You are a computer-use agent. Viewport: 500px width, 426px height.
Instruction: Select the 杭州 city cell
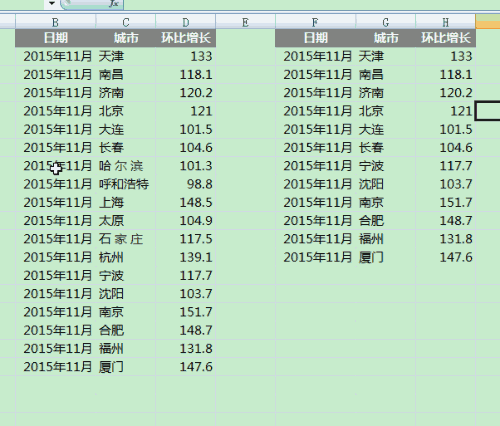coord(126,257)
